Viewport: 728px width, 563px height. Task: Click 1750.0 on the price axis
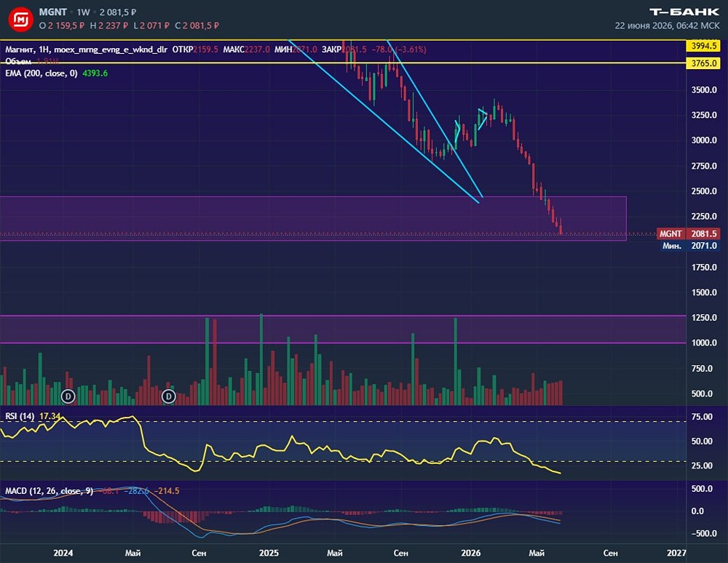(704, 267)
